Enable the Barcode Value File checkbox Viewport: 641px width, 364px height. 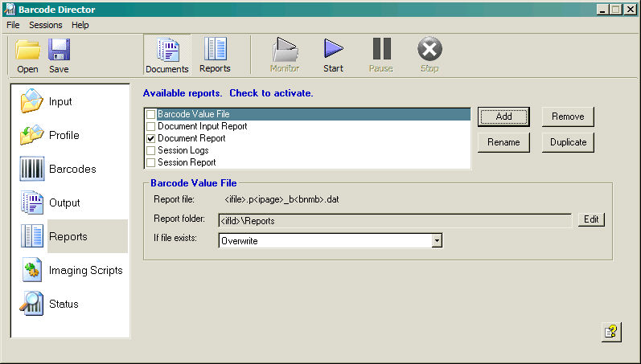tap(151, 115)
